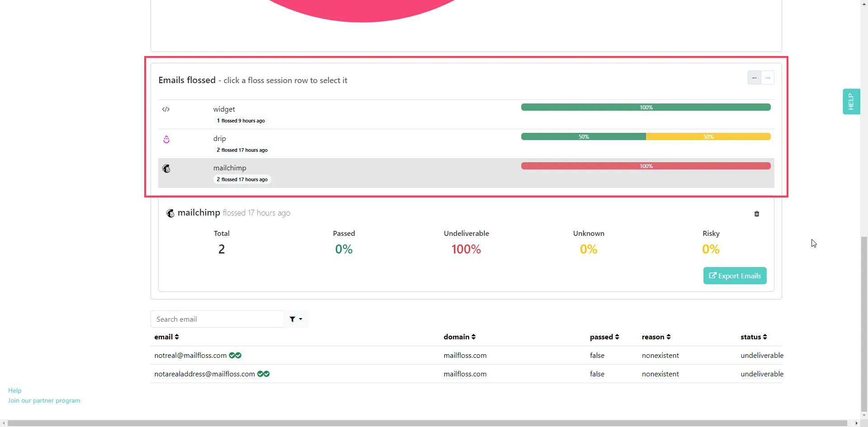Click the horizontal page scrollbar
The width and height of the screenshot is (868, 427).
[427, 423]
